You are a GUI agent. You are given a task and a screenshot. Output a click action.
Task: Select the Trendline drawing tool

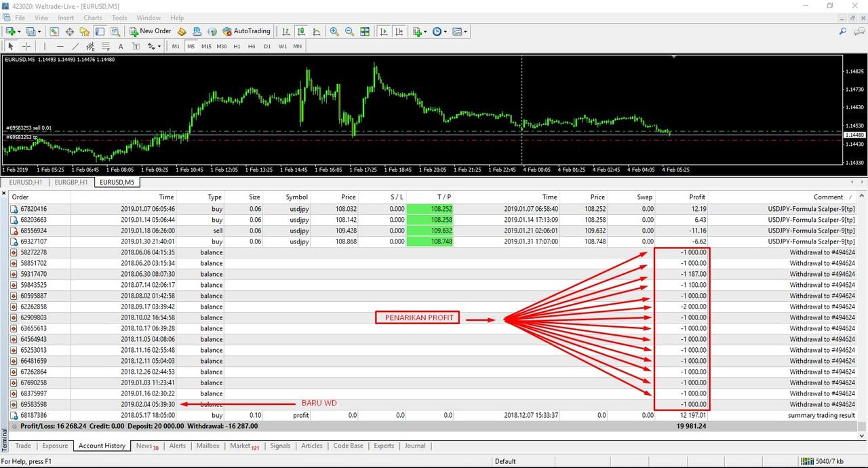tap(75, 46)
